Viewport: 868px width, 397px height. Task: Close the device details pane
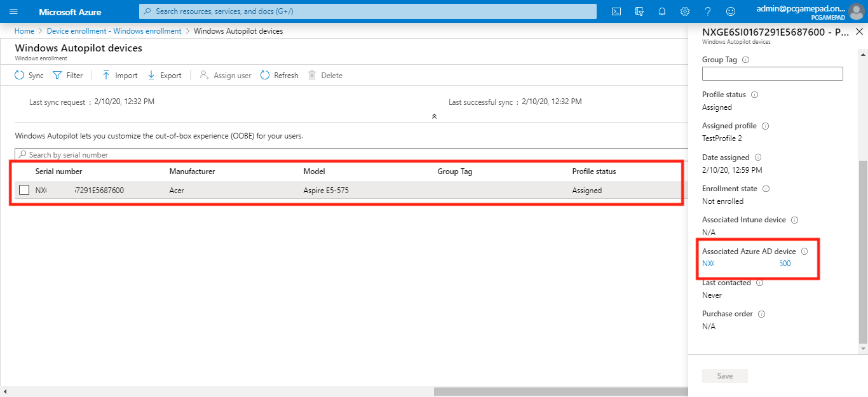click(859, 32)
